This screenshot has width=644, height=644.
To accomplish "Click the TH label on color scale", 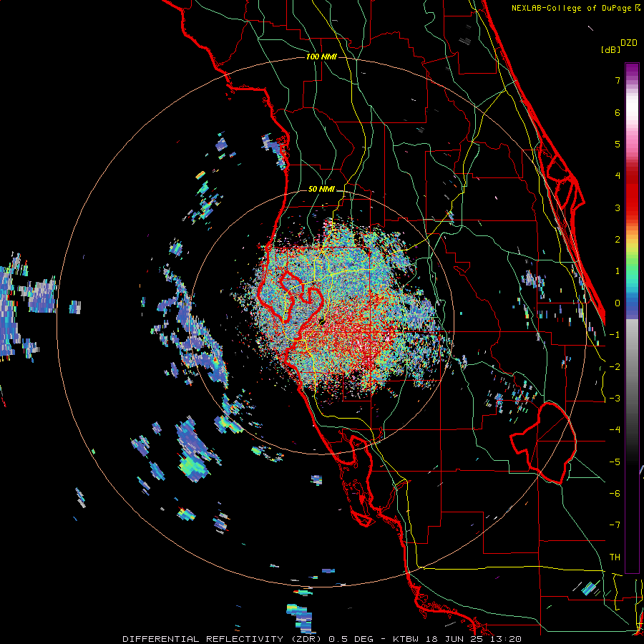I will 615,557.
